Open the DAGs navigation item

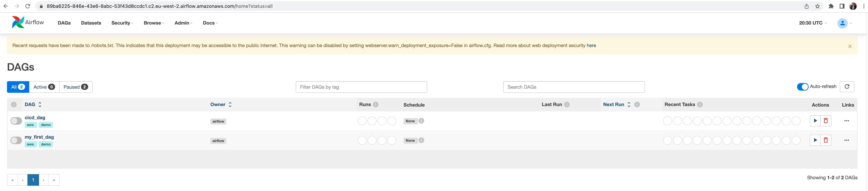tap(64, 23)
